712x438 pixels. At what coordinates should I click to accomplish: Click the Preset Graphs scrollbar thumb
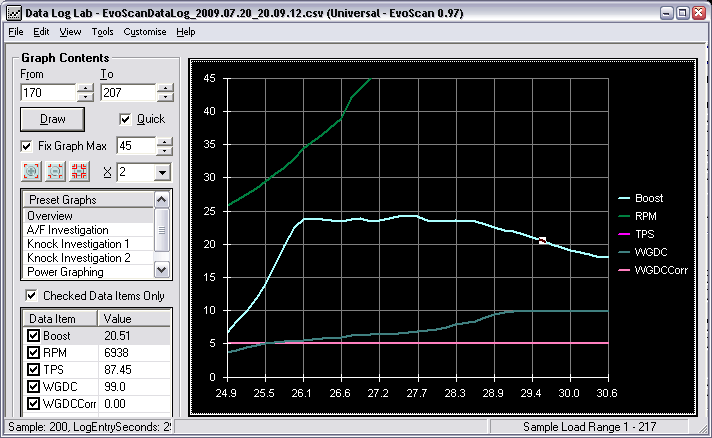(x=162, y=230)
